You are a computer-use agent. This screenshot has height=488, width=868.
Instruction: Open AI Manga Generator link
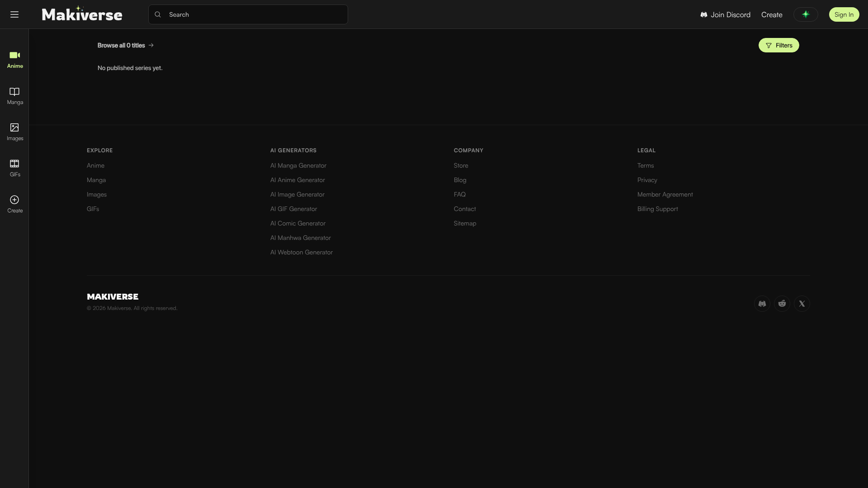pos(298,165)
